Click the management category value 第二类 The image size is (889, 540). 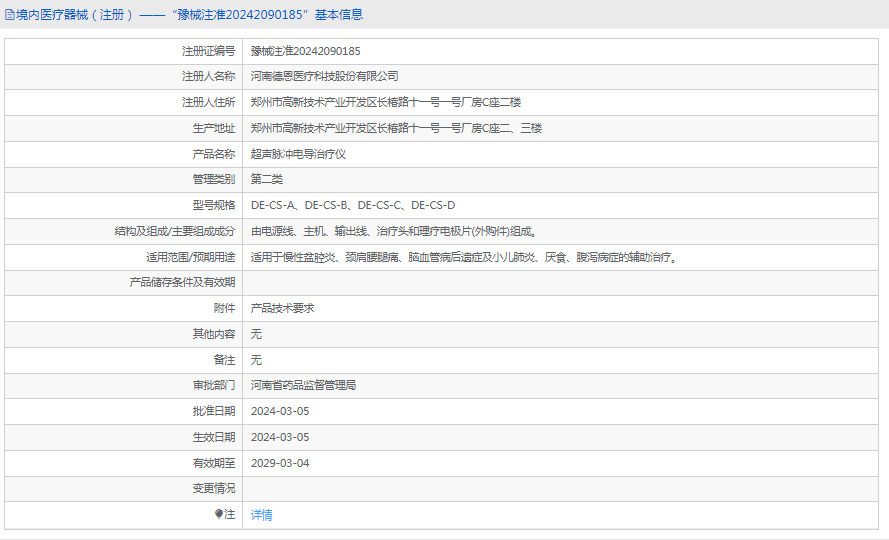[266, 179]
